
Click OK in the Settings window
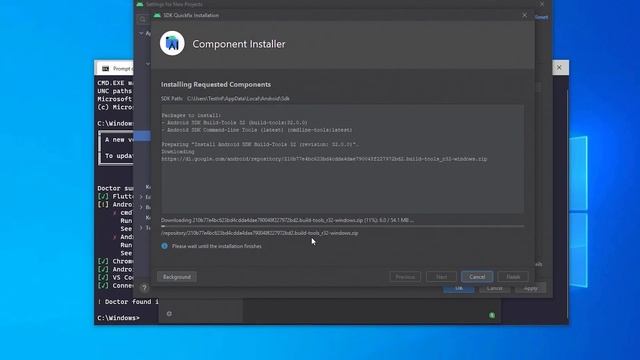click(459, 288)
